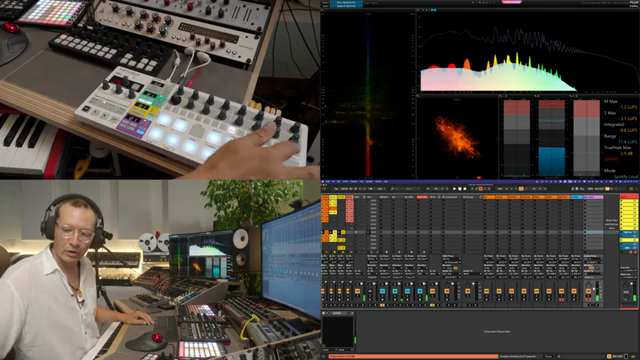Click the transport stop button
640x360 pixels.
[460, 189]
